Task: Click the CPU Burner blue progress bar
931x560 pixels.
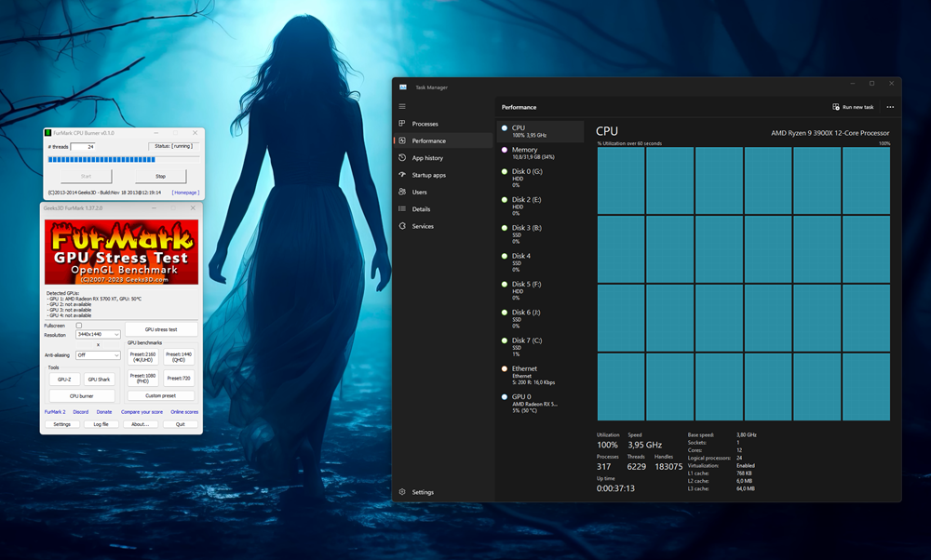Action: coord(124,159)
